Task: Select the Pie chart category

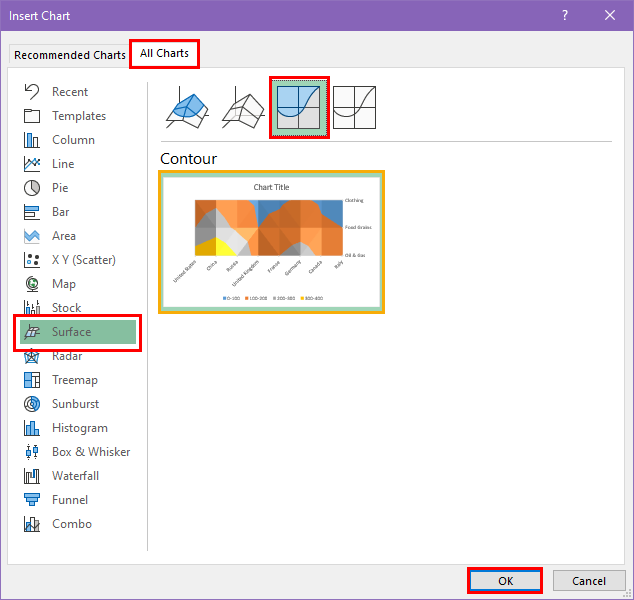Action: click(78, 188)
